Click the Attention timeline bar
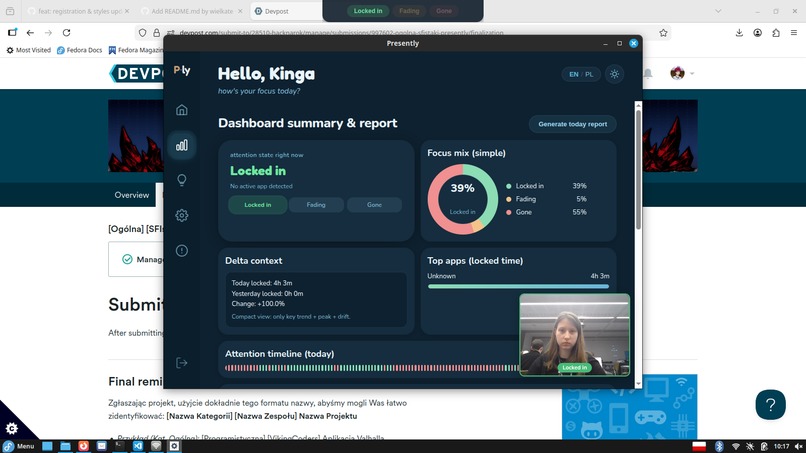This screenshot has width=806, height=453. 372,368
